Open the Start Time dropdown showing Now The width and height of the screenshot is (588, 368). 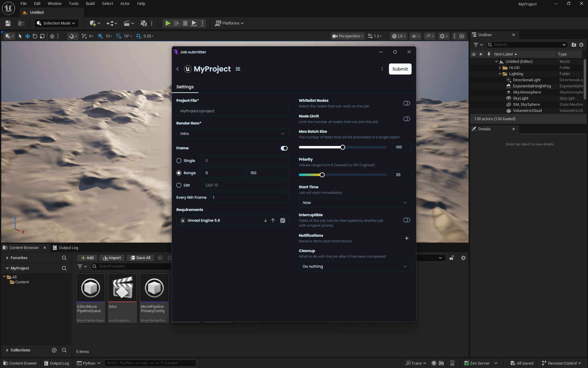(x=355, y=203)
